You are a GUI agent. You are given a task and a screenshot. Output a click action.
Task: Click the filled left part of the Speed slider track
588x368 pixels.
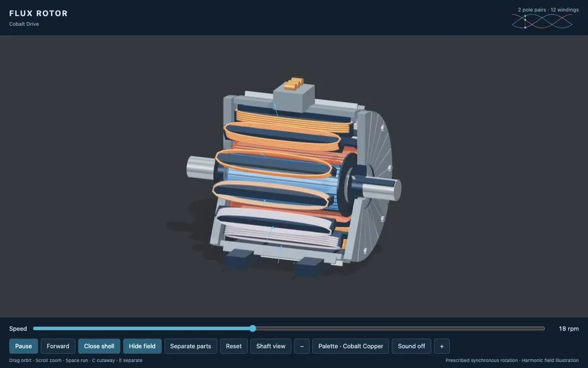[x=141, y=329]
